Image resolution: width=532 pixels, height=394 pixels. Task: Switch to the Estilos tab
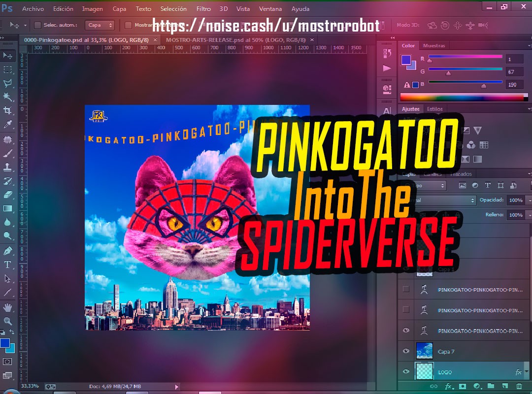[434, 109]
